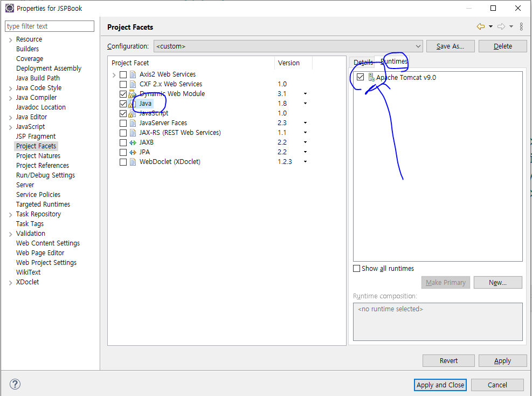Screen dimensions: 532x396
Task: Expand the Validation tree node
Action: click(x=11, y=234)
